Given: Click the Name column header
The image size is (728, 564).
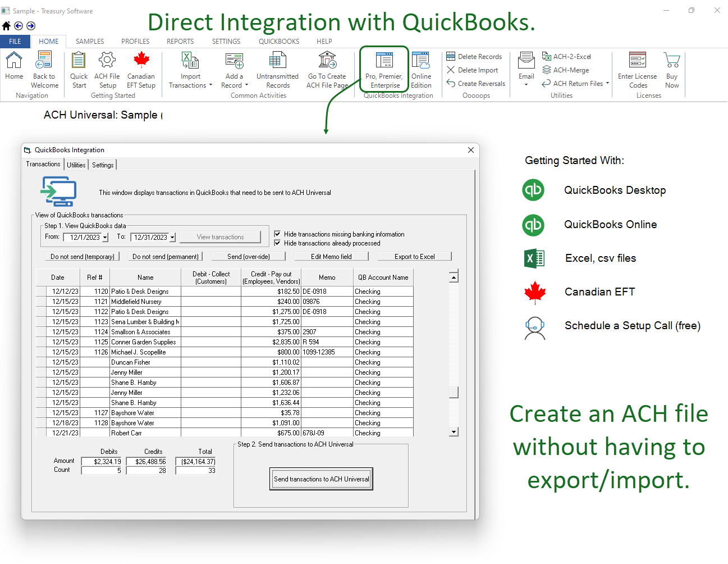Looking at the screenshot, I should tap(145, 278).
